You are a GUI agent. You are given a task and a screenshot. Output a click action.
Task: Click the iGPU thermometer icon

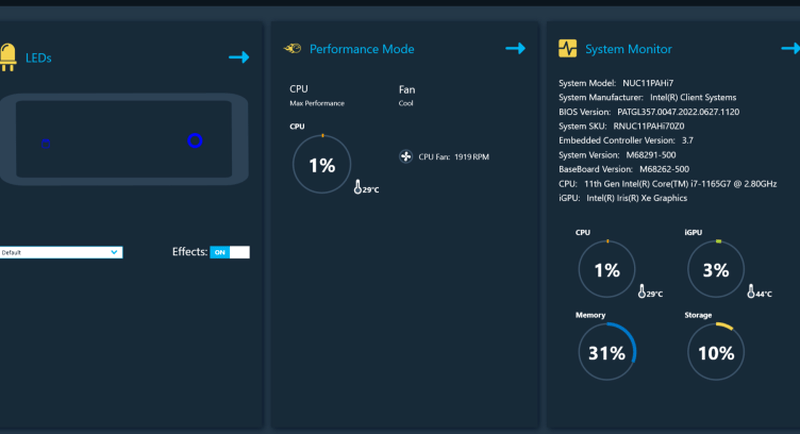[x=751, y=291]
